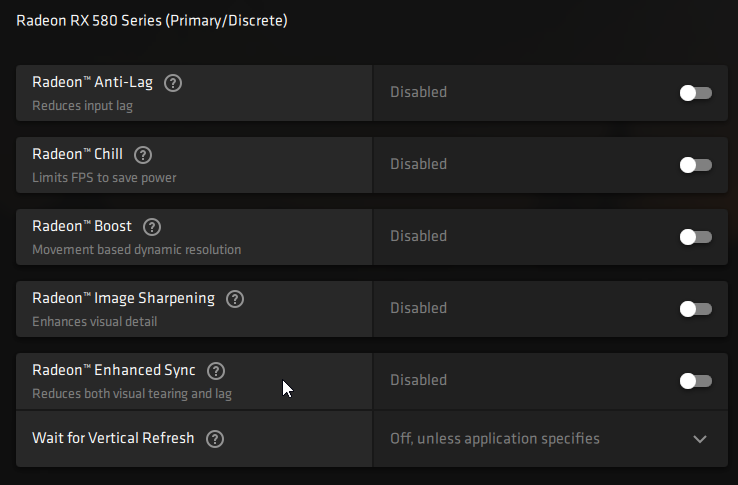Enable the Radeon Anti-Lag toggle
Screen dimensions: 738x485
point(695,93)
